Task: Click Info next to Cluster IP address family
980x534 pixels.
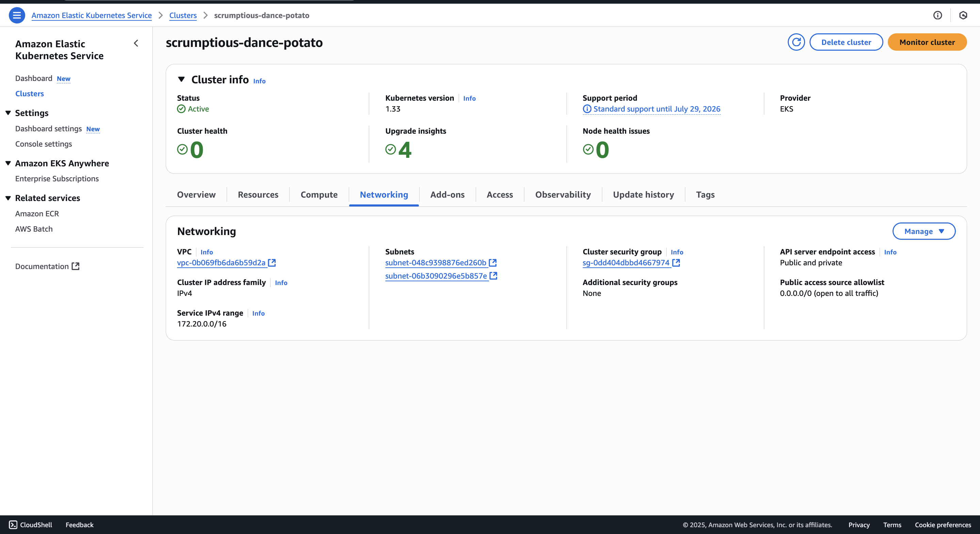Action: pyautogui.click(x=281, y=283)
